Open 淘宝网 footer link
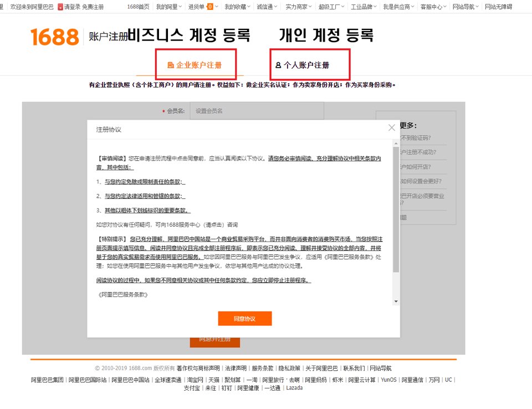 click(195, 380)
